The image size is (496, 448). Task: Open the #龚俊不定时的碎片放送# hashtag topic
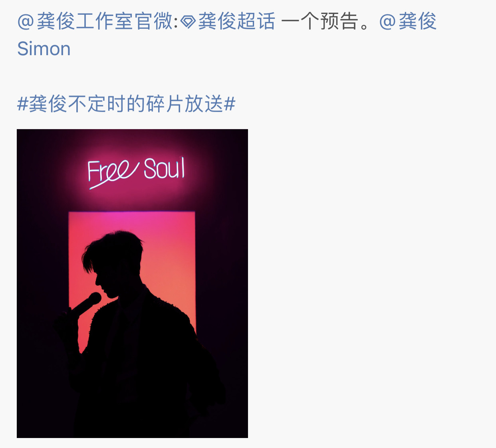pyautogui.click(x=126, y=104)
